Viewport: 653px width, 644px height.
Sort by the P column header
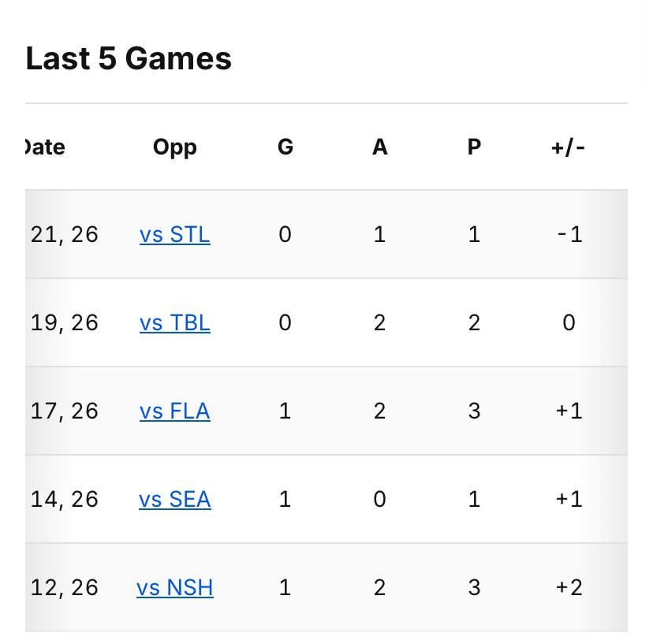point(474,147)
